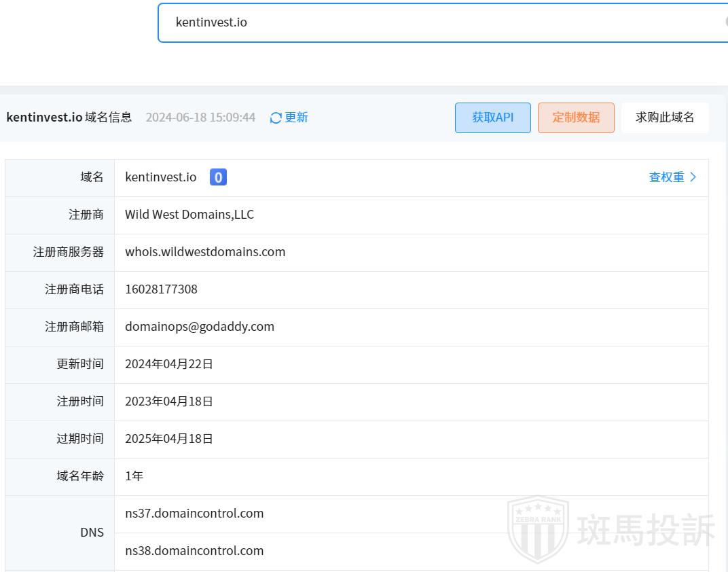
Task: Click the Wild West Domains,LLC registrar name
Action: 189,215
